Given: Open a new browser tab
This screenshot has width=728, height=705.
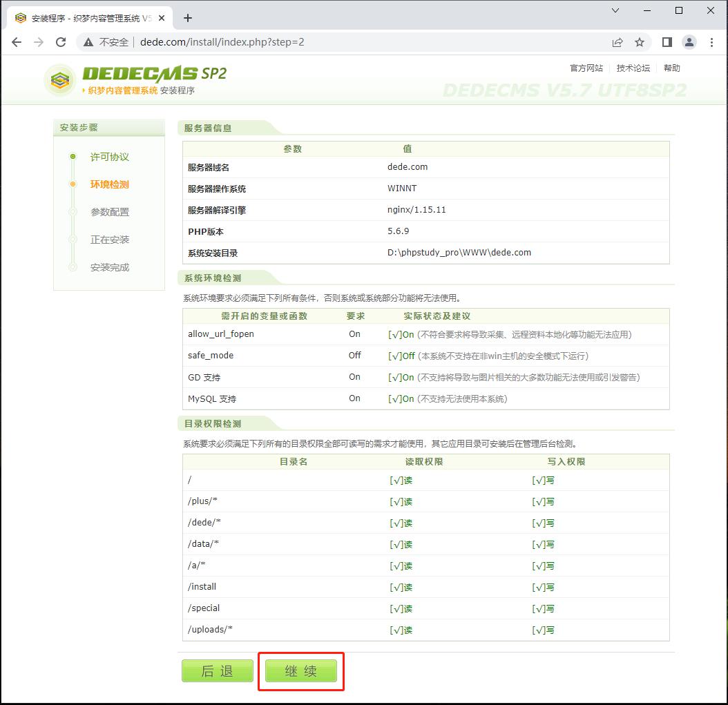Looking at the screenshot, I should click(188, 18).
